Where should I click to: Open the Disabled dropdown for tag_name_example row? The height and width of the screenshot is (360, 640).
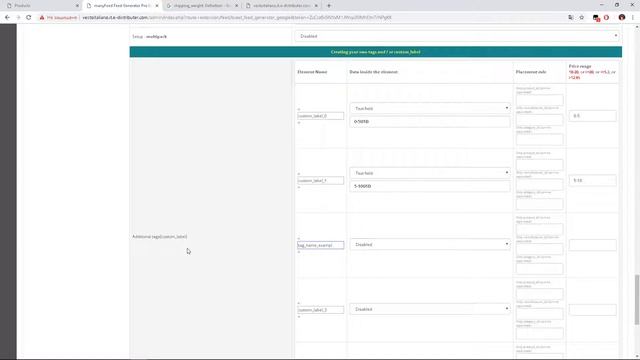coord(430,244)
